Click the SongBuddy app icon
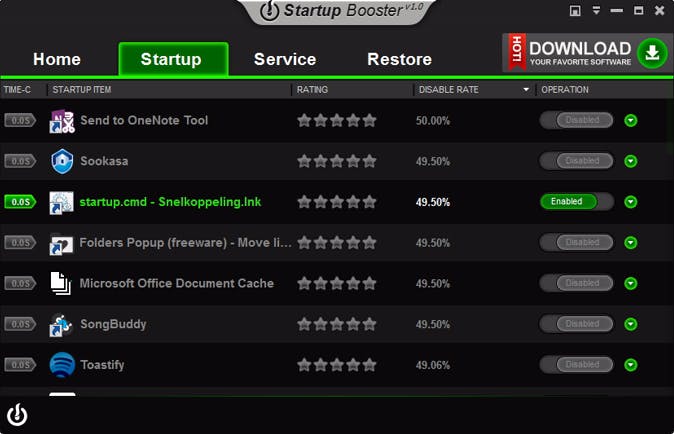This screenshot has width=674, height=434. [x=61, y=324]
